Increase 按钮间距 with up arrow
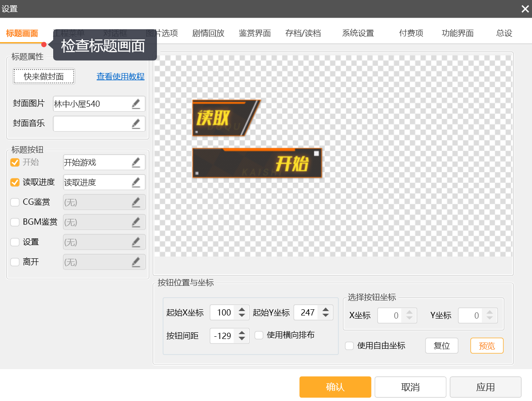The image size is (532, 401). (x=242, y=333)
